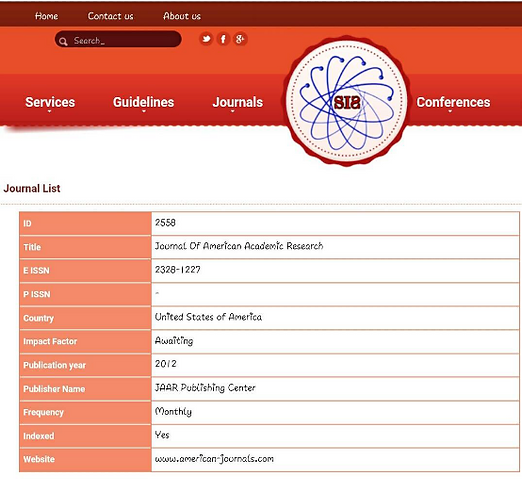Click the Impact Factor value Awaiting

coord(174,341)
